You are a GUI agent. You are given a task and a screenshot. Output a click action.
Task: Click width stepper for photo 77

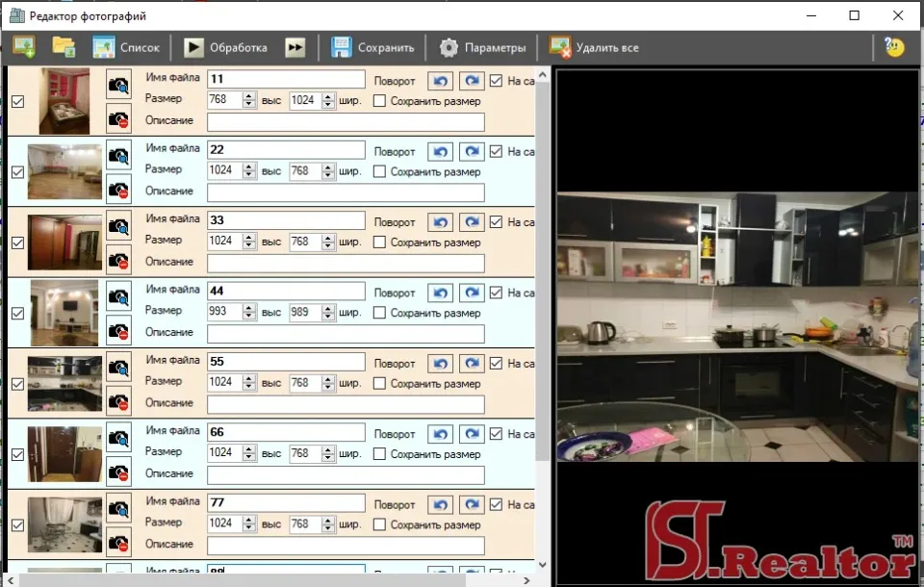coord(329,523)
